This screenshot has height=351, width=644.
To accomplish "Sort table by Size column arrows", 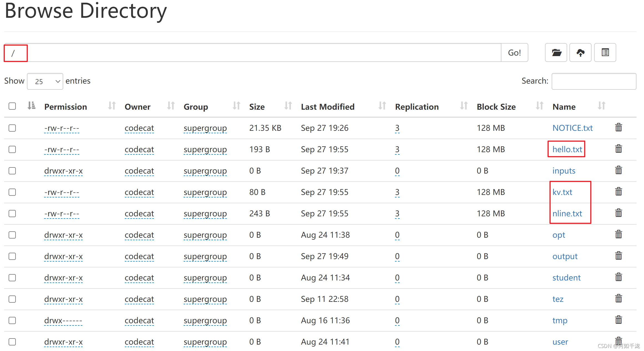I will [288, 106].
